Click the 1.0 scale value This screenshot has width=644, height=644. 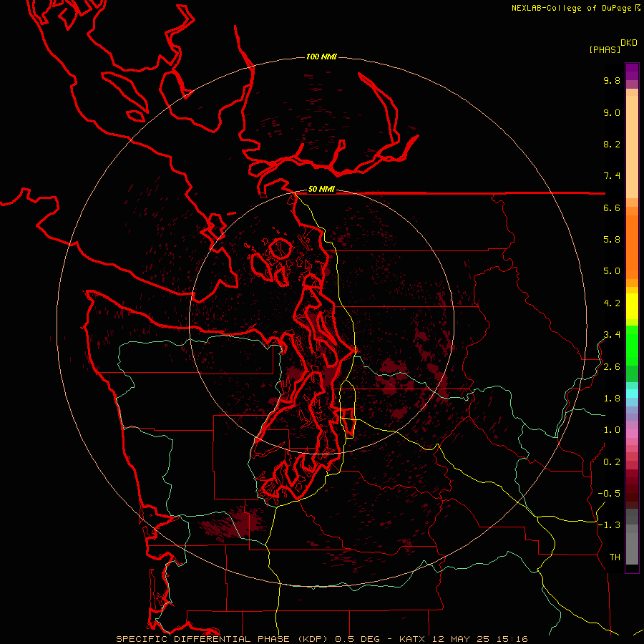coord(612,430)
